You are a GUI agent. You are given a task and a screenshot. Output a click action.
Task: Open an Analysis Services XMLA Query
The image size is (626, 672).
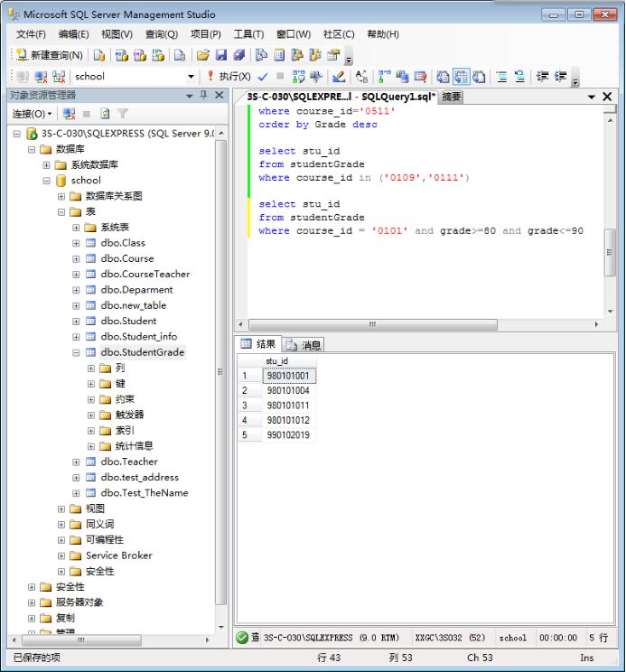(158, 55)
